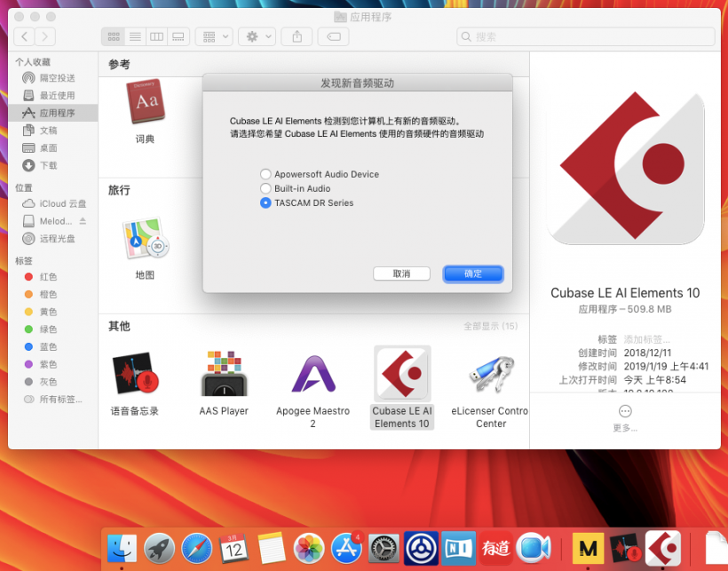Viewport: 728px width, 571px height.
Task: Click the 取消 cancel button
Action: click(401, 274)
